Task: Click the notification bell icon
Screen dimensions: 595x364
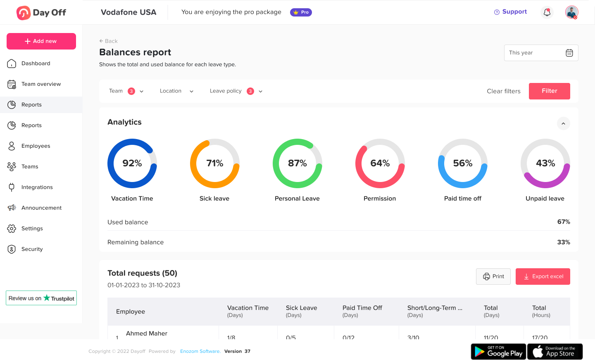Action: click(x=547, y=12)
